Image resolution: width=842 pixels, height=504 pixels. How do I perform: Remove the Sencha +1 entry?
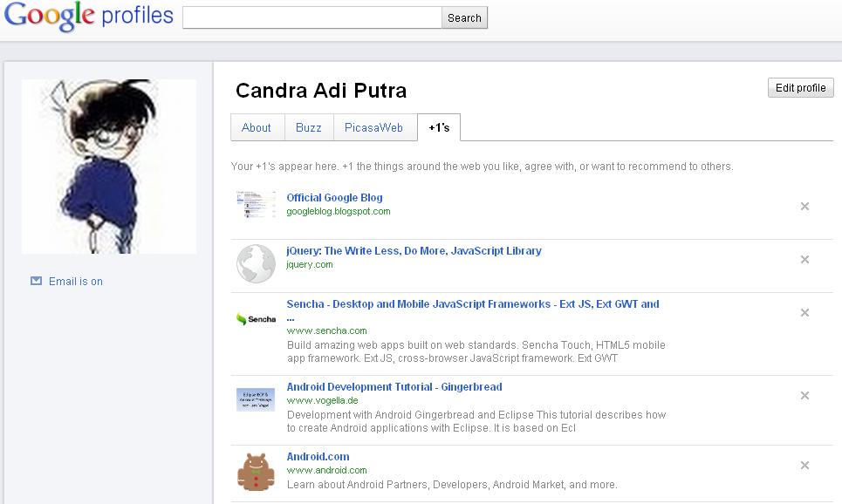click(804, 313)
